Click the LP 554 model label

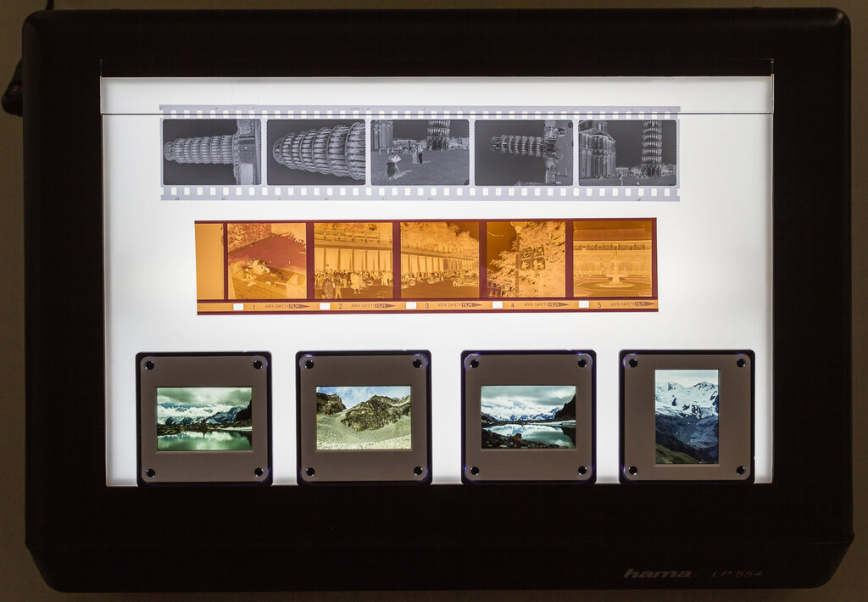[x=737, y=573]
